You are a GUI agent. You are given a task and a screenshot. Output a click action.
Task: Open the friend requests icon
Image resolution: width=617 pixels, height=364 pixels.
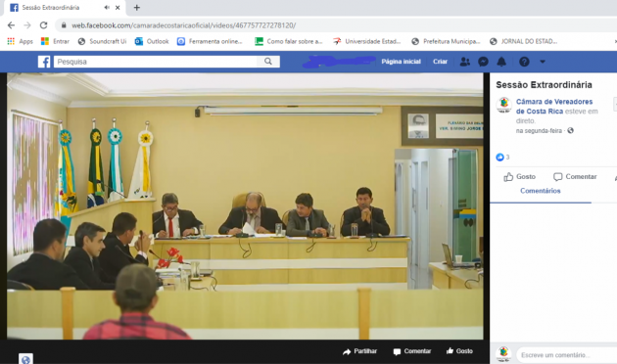[x=465, y=62]
